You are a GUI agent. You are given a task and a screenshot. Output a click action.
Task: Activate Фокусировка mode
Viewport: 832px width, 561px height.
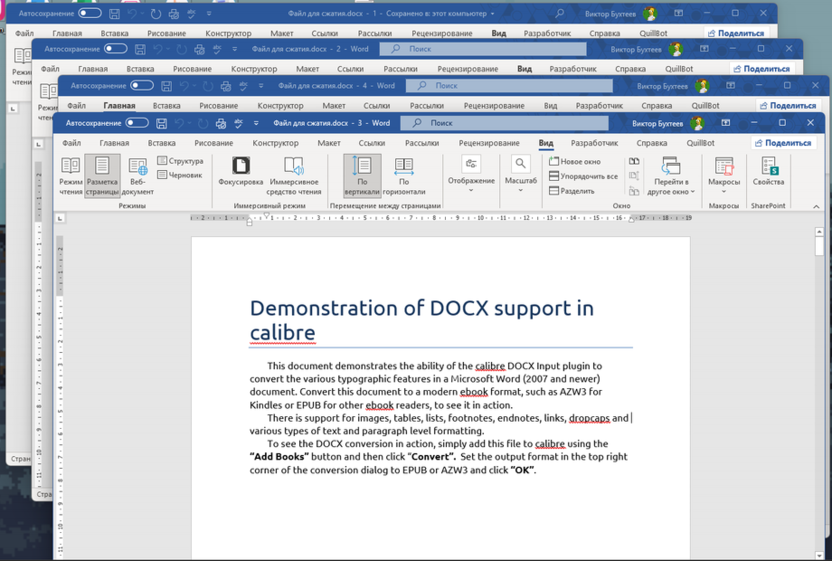tap(240, 172)
